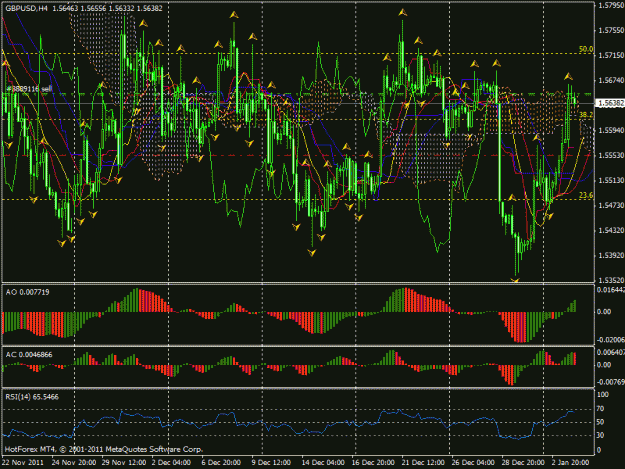The width and height of the screenshot is (625, 469).
Task: Click the 16 Dec 20:00 time label
Action: [373, 463]
